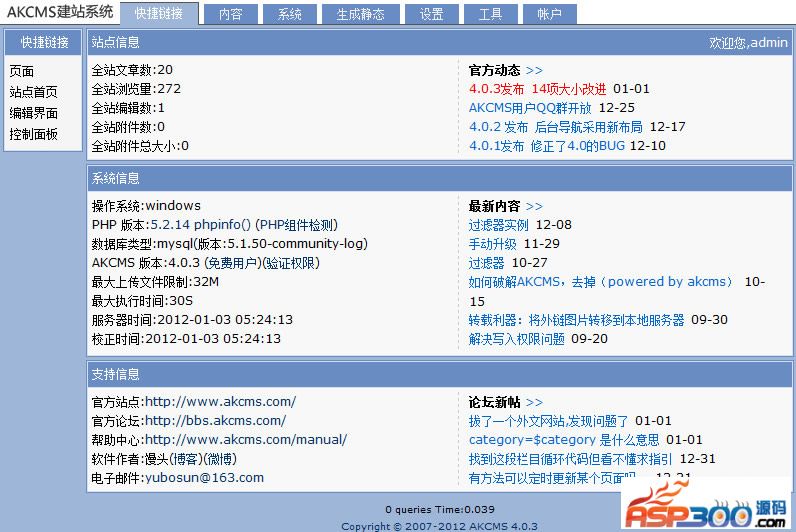The height and width of the screenshot is (532, 796).
Task: Click 欢迎您,admin greeting text
Action: [748, 43]
